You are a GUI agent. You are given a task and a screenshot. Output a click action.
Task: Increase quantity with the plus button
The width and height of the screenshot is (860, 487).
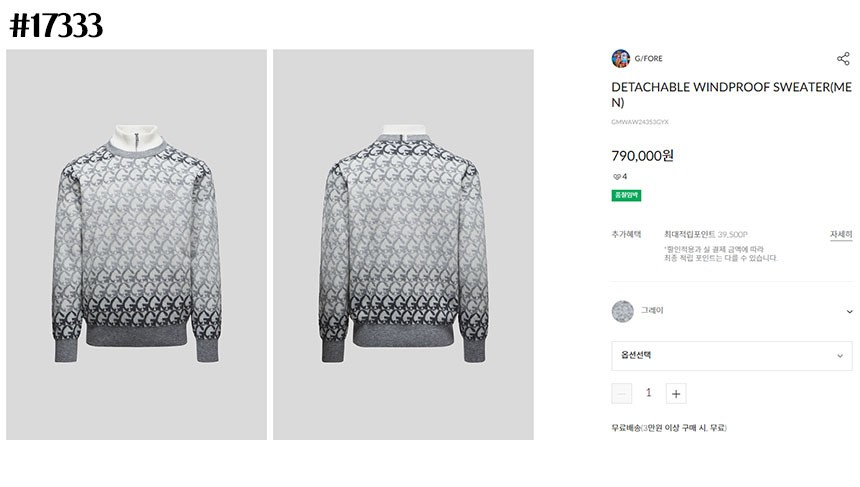click(676, 393)
